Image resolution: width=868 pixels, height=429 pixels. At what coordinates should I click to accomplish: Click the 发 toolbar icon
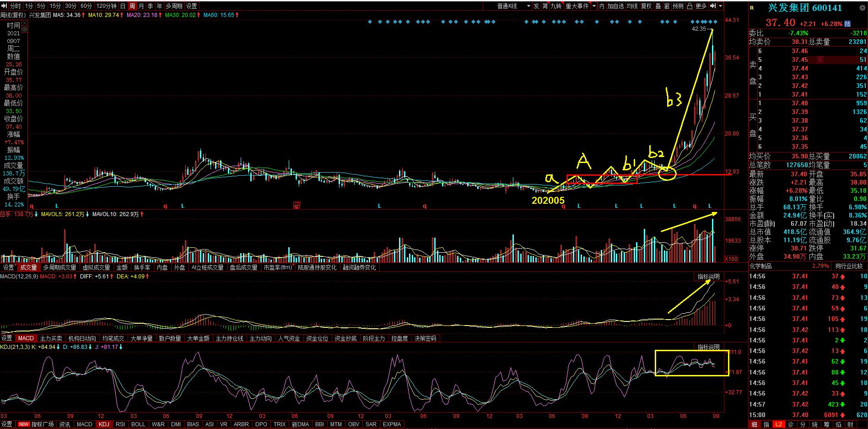click(x=536, y=6)
